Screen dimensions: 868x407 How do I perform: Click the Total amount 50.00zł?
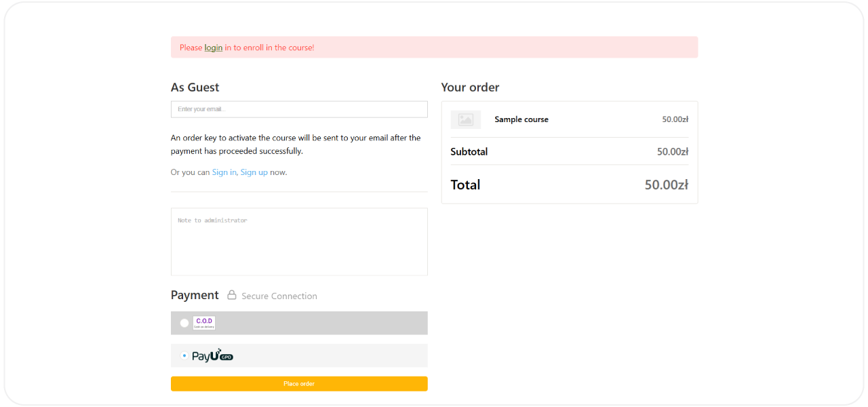coord(666,185)
